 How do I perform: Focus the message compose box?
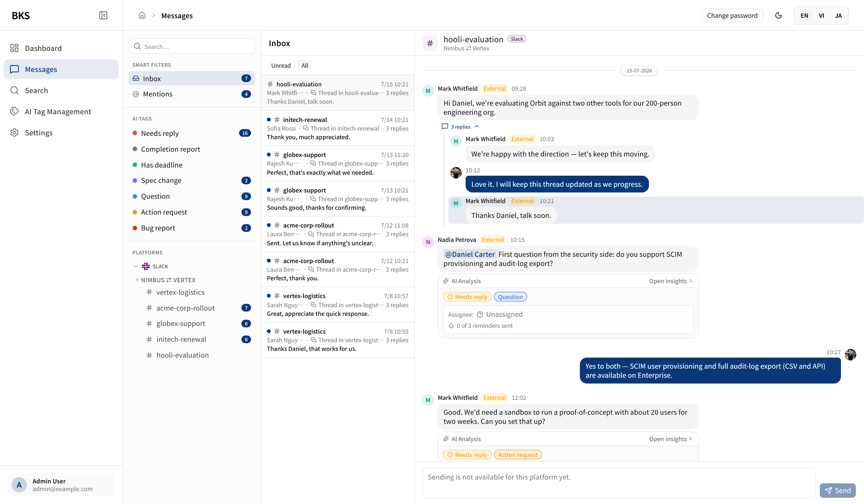[618, 483]
